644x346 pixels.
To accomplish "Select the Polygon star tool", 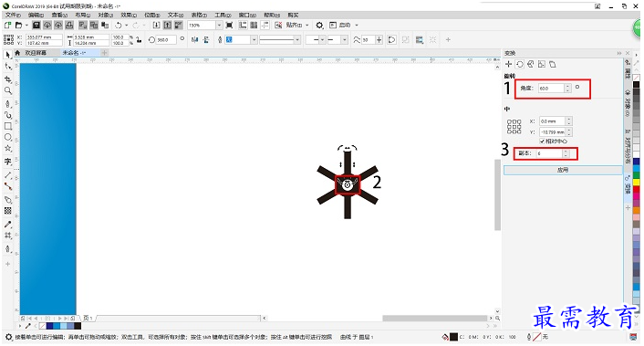I will pos(8,148).
